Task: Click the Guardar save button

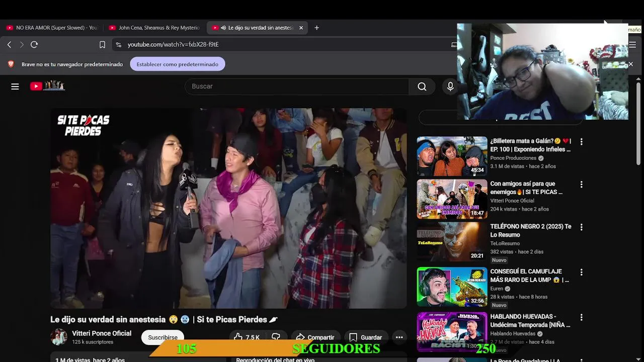Action: (365, 337)
